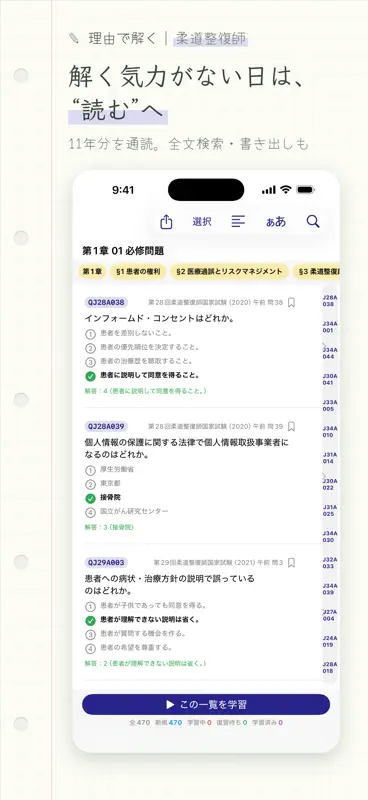The image size is (368, 800).
Task: Select the §2 医療過誤とリスクマネジメント chip
Action: pos(229,272)
